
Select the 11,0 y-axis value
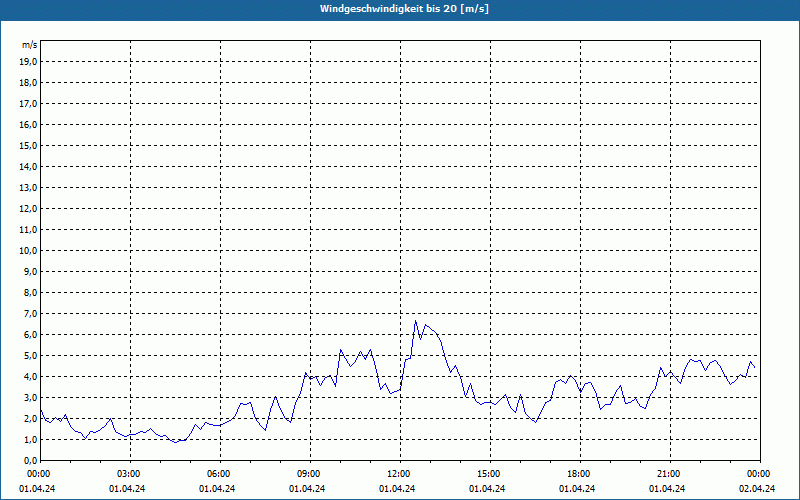coord(28,230)
